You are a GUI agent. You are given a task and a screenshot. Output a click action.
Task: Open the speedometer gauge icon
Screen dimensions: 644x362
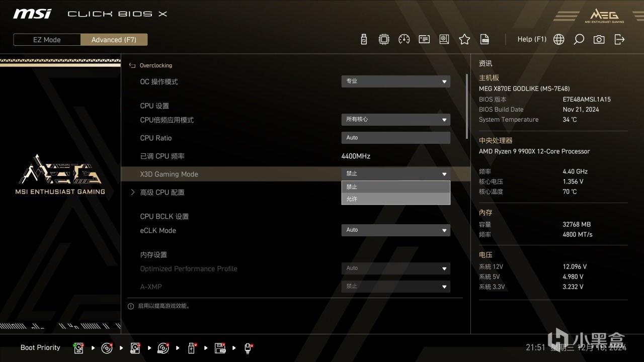click(404, 39)
